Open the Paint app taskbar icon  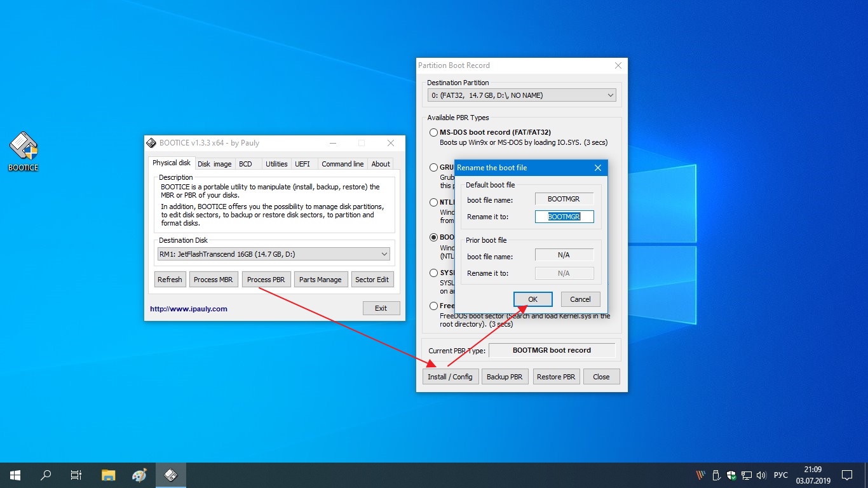tap(139, 475)
